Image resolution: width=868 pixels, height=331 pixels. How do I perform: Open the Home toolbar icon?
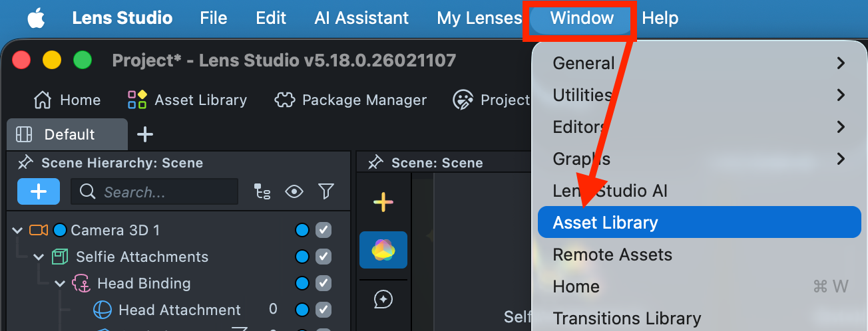click(x=43, y=100)
